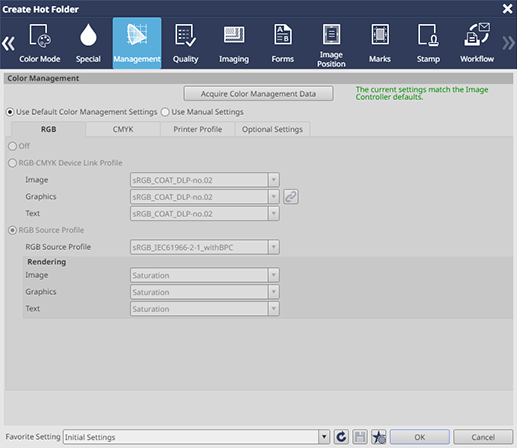This screenshot has width=517, height=448.
Task: Expand the Favorite Setting dropdown
Action: click(x=323, y=437)
